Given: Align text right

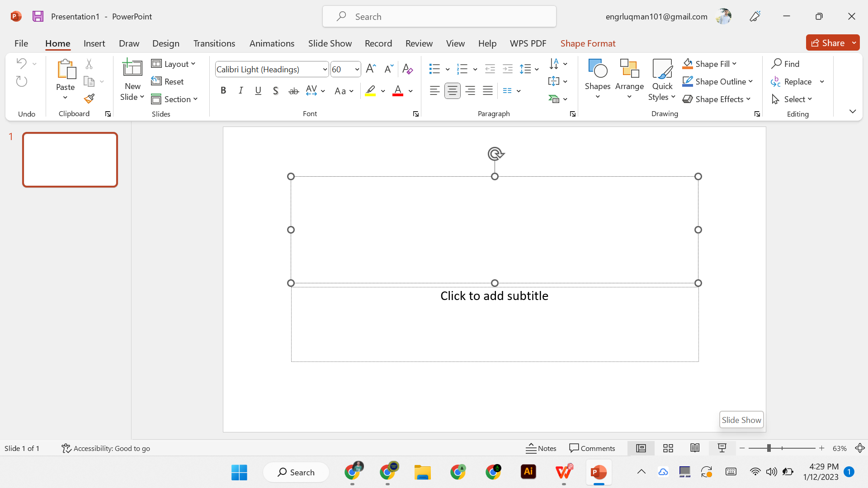Looking at the screenshot, I should pyautogui.click(x=470, y=91).
